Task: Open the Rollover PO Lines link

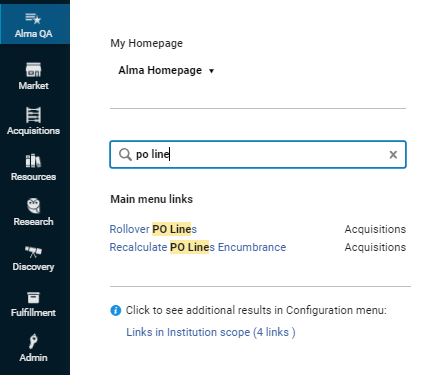Action: (x=153, y=229)
